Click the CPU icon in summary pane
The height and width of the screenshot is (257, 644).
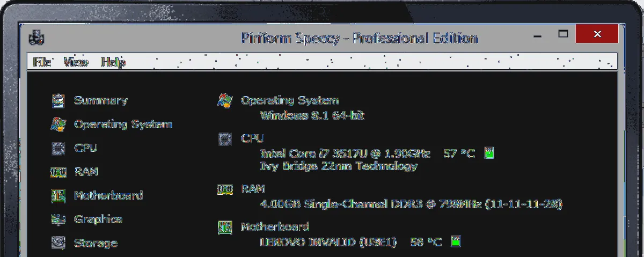[x=225, y=139]
